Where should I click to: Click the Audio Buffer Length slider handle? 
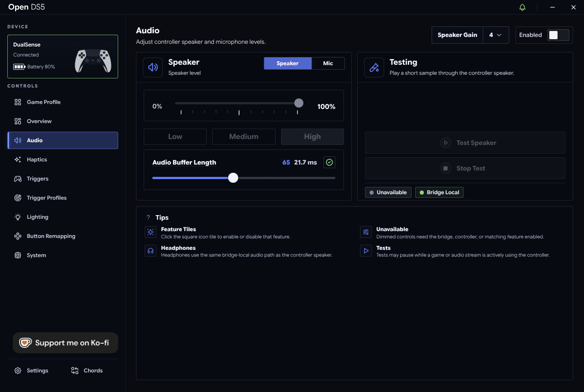tap(233, 178)
